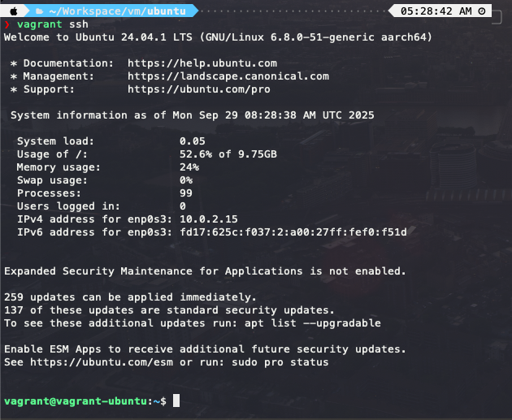Click the 'Support:' label
Viewport: 512px width, 420px height.
(x=49, y=89)
